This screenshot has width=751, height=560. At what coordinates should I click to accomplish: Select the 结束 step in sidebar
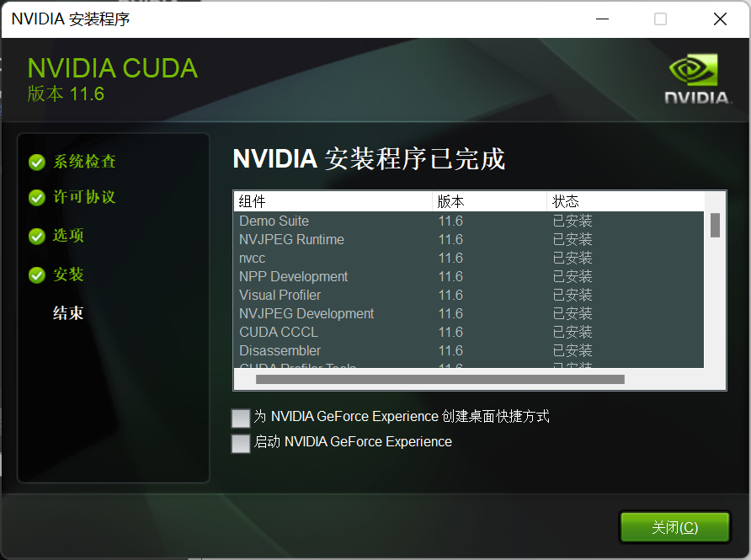(x=68, y=313)
